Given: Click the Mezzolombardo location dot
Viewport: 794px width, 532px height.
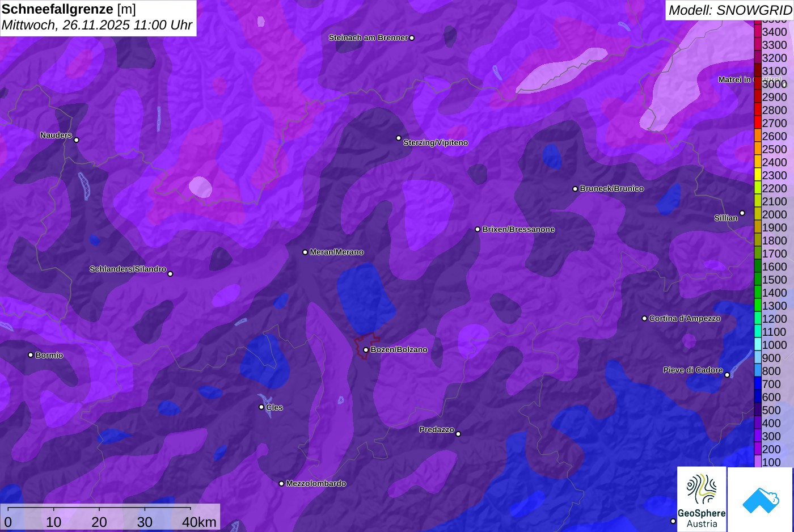Looking at the screenshot, I should (x=281, y=484).
